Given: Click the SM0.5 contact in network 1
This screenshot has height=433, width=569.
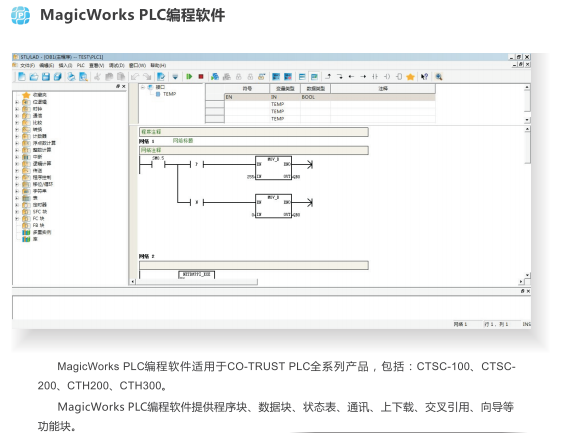Looking at the screenshot, I should click(x=158, y=163).
